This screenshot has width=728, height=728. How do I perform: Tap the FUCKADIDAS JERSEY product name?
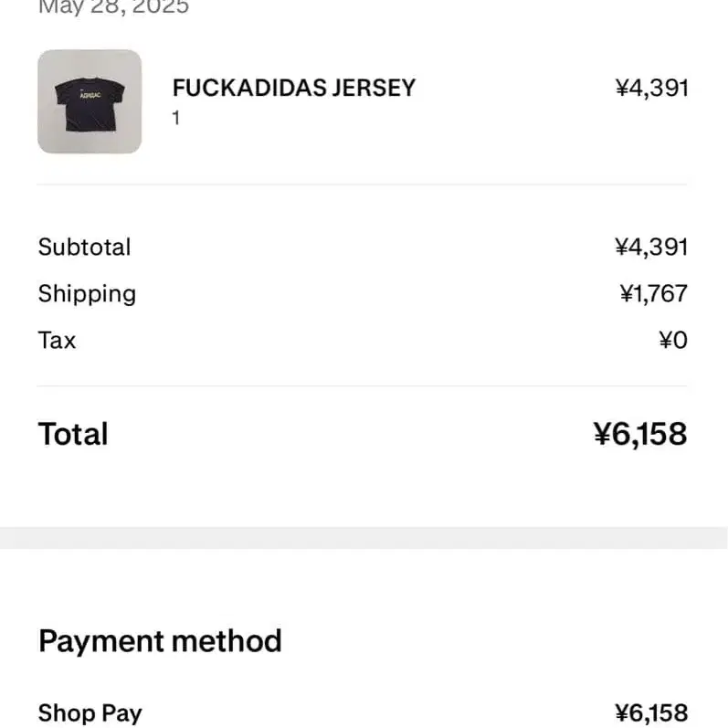(x=293, y=88)
